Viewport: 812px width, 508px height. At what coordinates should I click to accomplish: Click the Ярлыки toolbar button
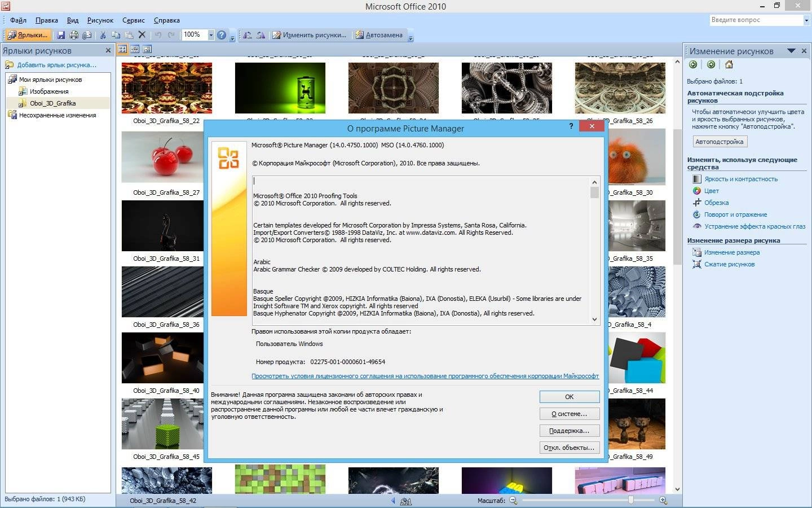click(28, 35)
